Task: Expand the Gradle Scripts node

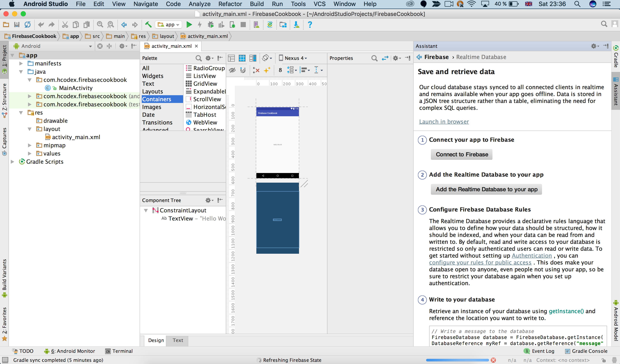Action: click(x=12, y=162)
